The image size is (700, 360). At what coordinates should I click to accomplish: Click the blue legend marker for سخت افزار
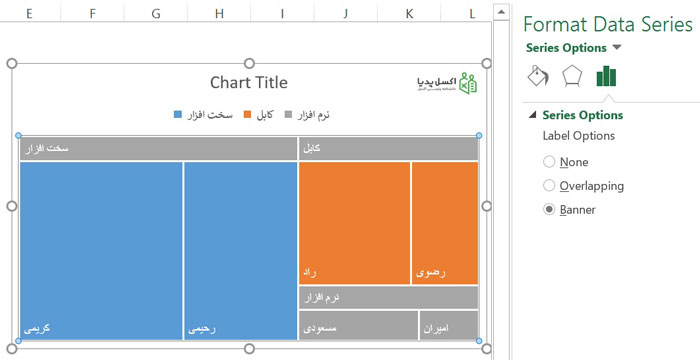[x=178, y=115]
